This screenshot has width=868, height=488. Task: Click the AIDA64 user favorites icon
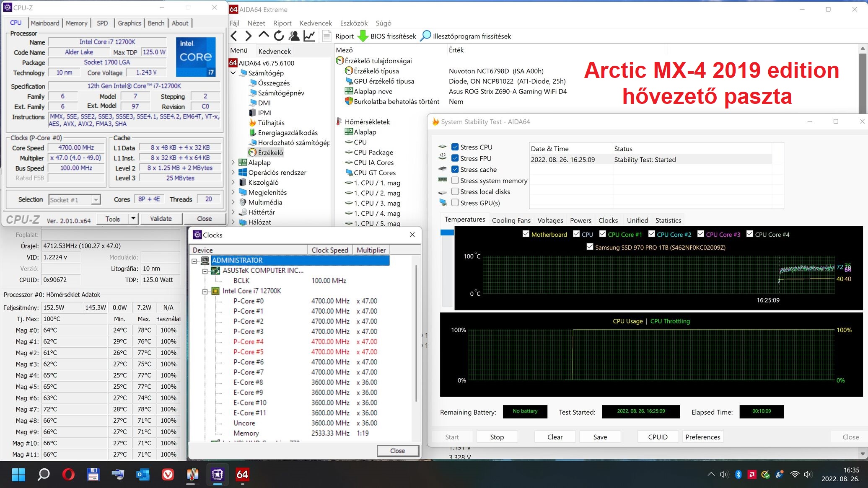pos(294,36)
